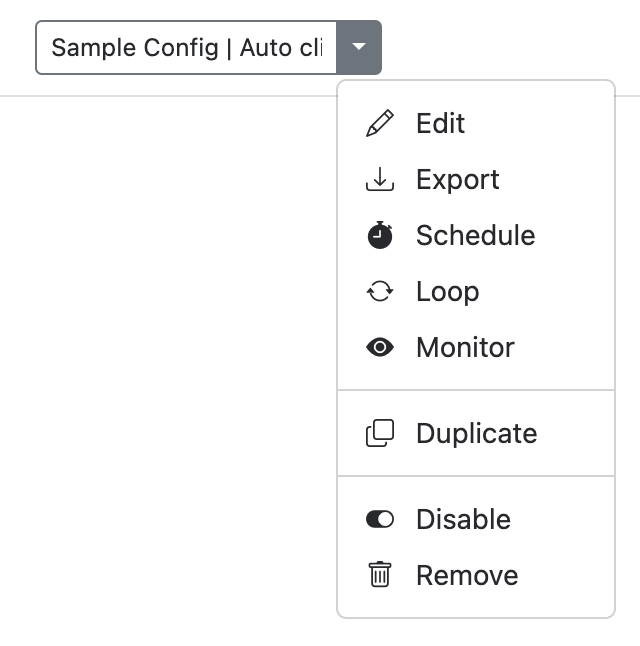The height and width of the screenshot is (646, 640).
Task: Click the overlapping squares Duplicate icon
Action: coord(380,434)
